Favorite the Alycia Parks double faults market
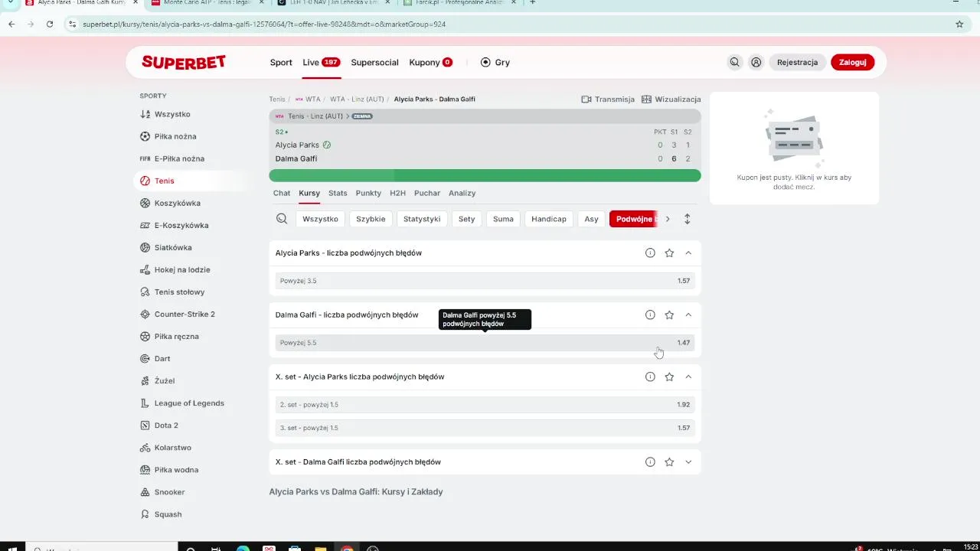 point(669,253)
